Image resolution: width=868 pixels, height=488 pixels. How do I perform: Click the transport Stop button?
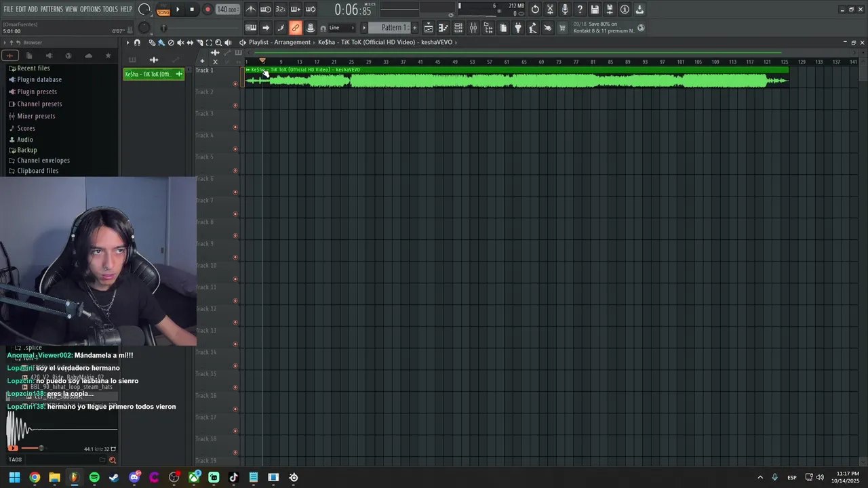[x=193, y=9]
